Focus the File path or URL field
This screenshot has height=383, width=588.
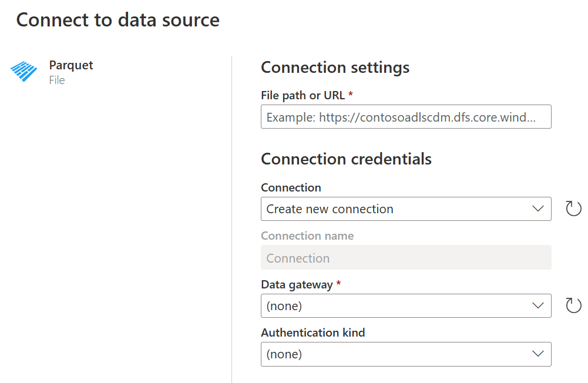pos(405,117)
